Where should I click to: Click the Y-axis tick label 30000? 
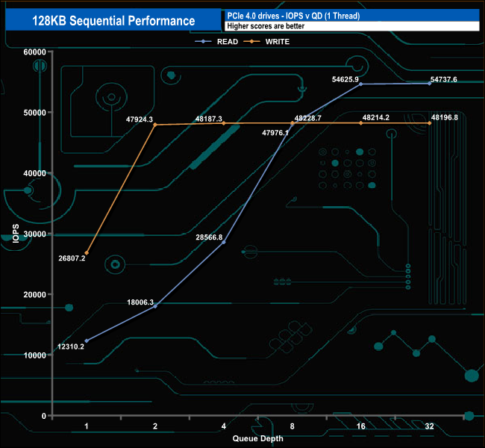point(34,234)
